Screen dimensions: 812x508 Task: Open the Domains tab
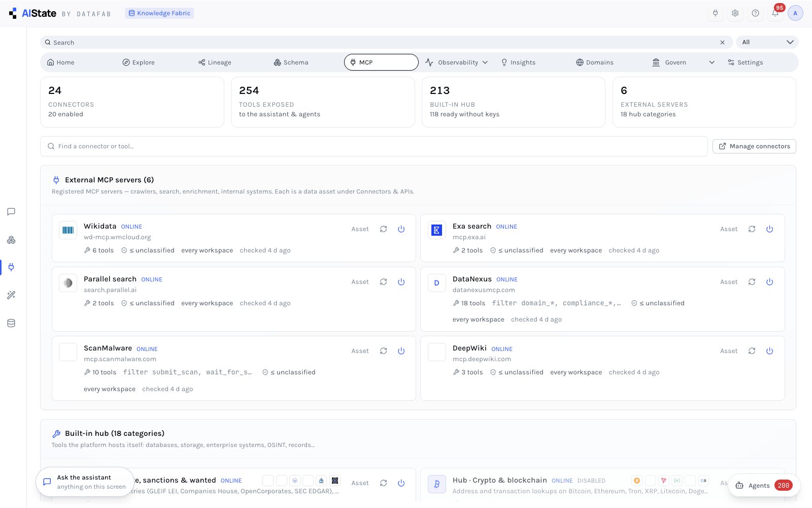[x=595, y=62]
